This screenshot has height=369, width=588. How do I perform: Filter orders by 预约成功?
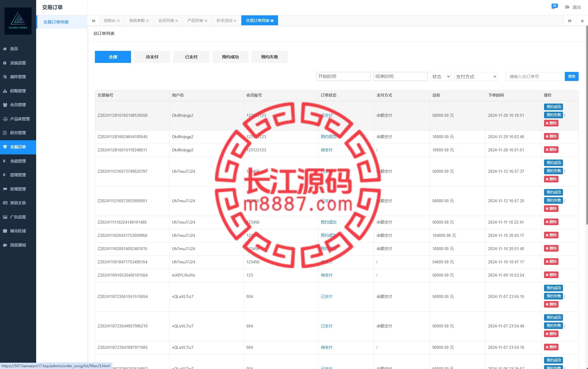230,57
